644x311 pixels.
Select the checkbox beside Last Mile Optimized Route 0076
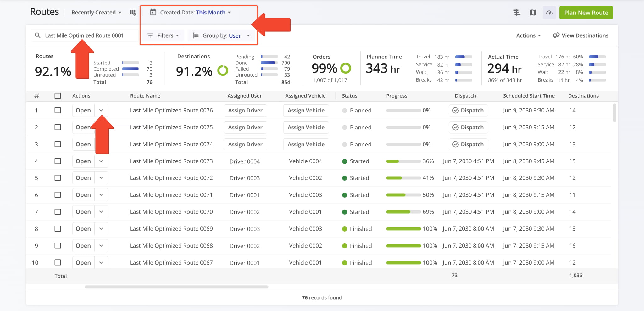pyautogui.click(x=58, y=110)
